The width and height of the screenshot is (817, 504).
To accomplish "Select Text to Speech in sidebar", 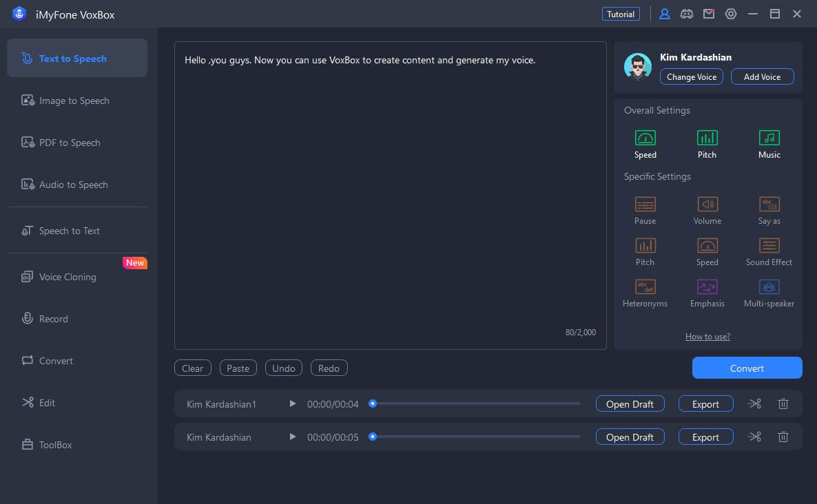I will coord(77,58).
